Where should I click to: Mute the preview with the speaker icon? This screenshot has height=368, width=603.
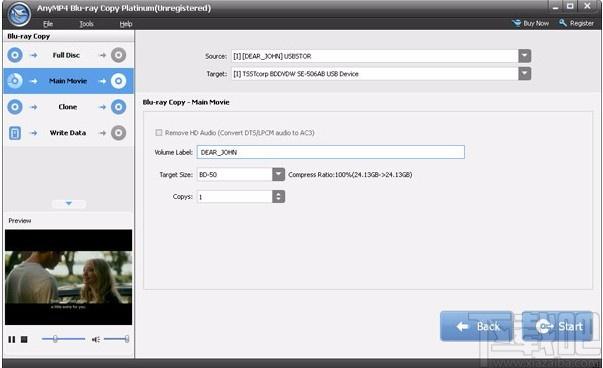(96, 339)
